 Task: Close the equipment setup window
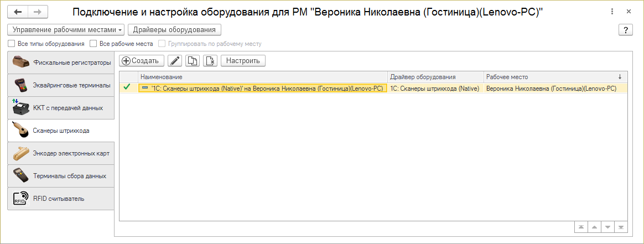click(x=629, y=12)
